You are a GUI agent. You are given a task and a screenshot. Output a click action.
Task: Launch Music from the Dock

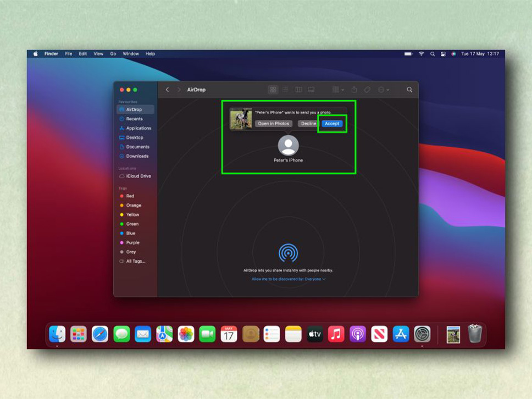pyautogui.click(x=336, y=334)
